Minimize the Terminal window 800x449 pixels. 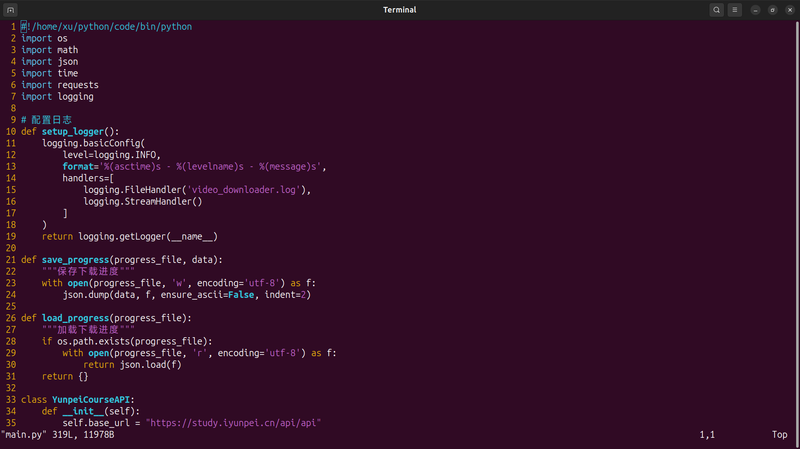pyautogui.click(x=756, y=10)
